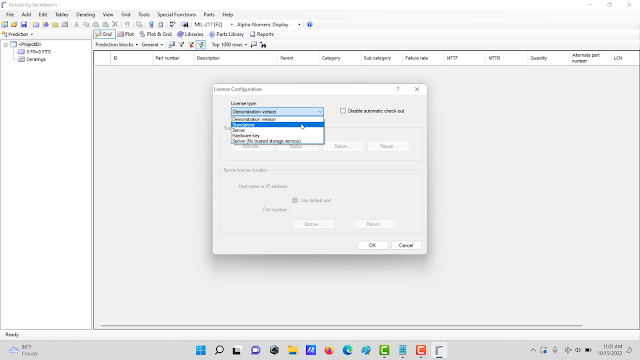Click the red Clear filter funnel icon
This screenshot has height=360, width=640.
point(191,44)
